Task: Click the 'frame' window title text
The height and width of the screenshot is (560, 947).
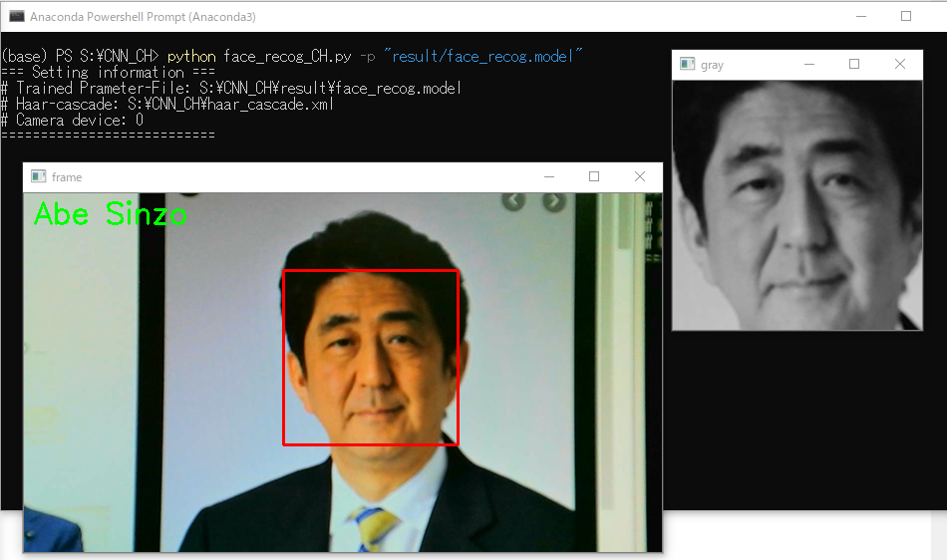Action: [67, 177]
